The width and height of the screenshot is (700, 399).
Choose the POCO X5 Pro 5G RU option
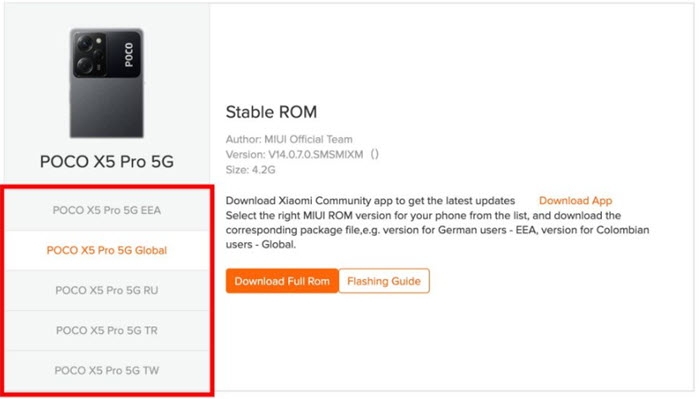(x=107, y=291)
